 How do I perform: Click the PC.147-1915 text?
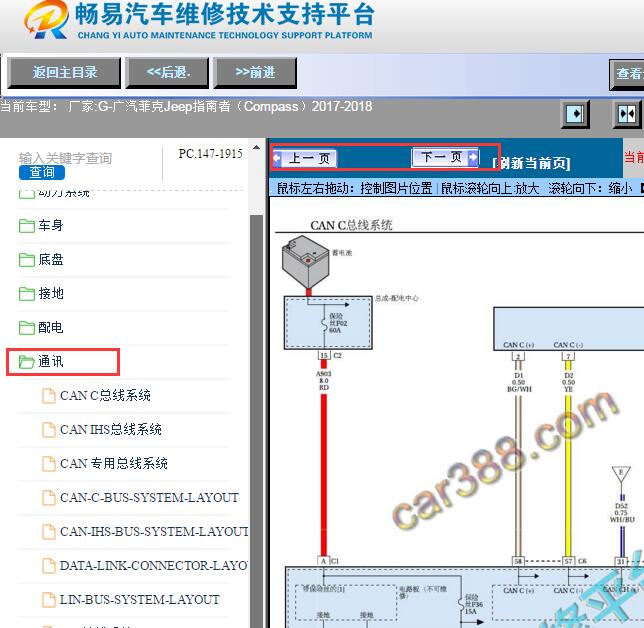[x=210, y=154]
